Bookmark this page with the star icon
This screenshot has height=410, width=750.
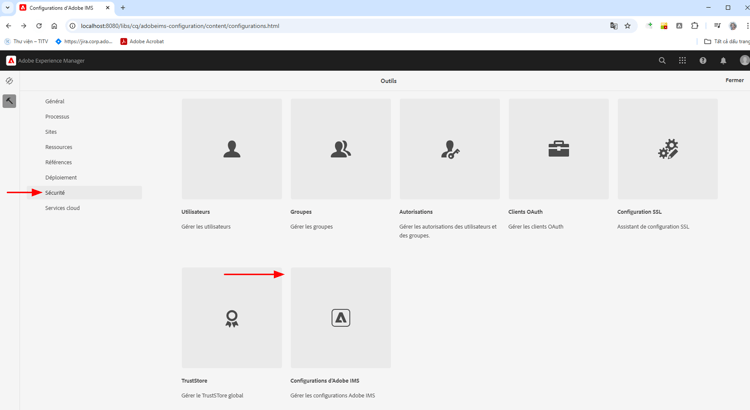coord(628,26)
